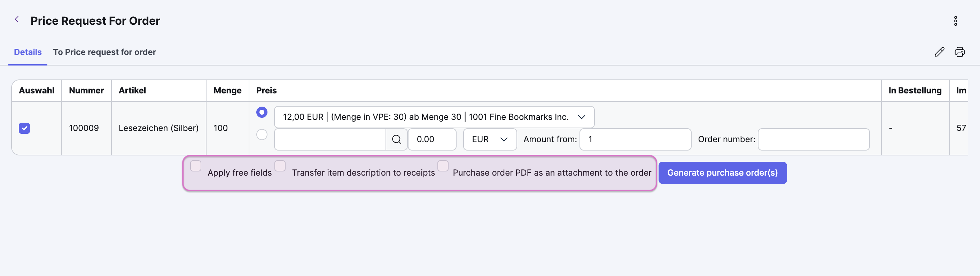The image size is (980, 276).
Task: Click the Amount from input field
Action: [635, 139]
